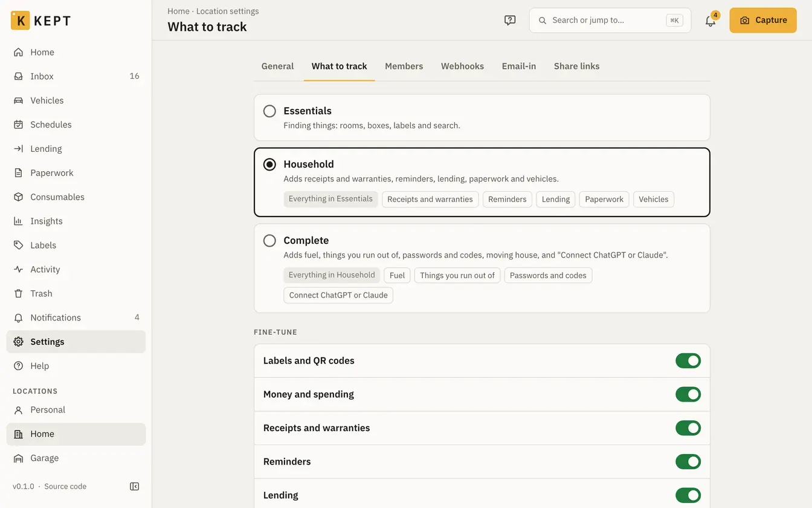This screenshot has height=508, width=812.
Task: Click the LOCATIONS sidebar heading
Action: pyautogui.click(x=35, y=391)
